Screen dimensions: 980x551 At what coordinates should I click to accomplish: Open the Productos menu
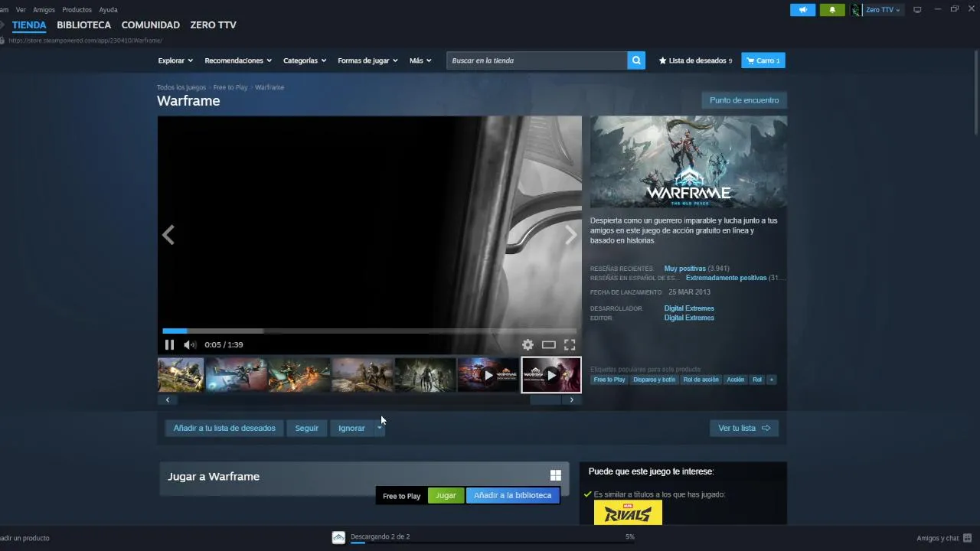click(77, 10)
